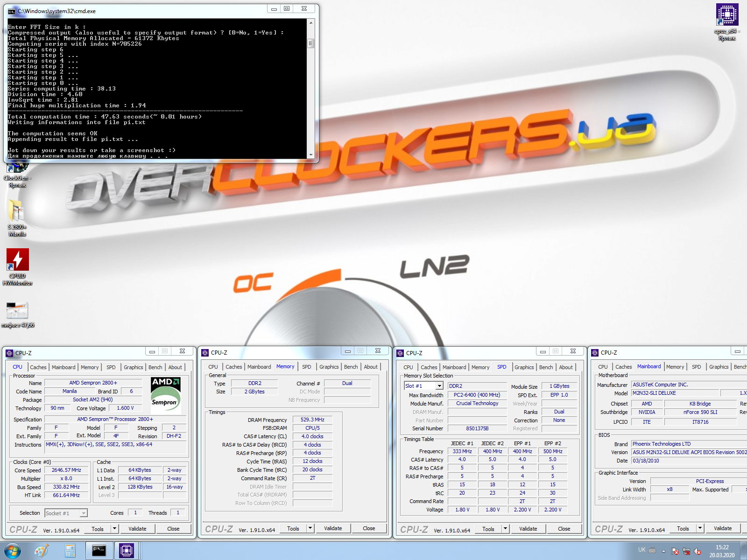
Task: Click DRAM Frequency value 529.3 MHz
Action: point(312,420)
